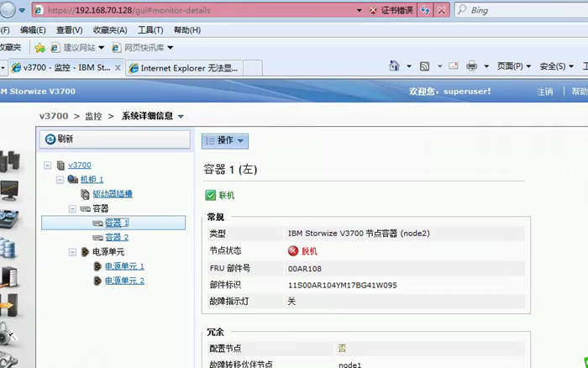Collapse the 电源单元 tree node

coord(72,251)
